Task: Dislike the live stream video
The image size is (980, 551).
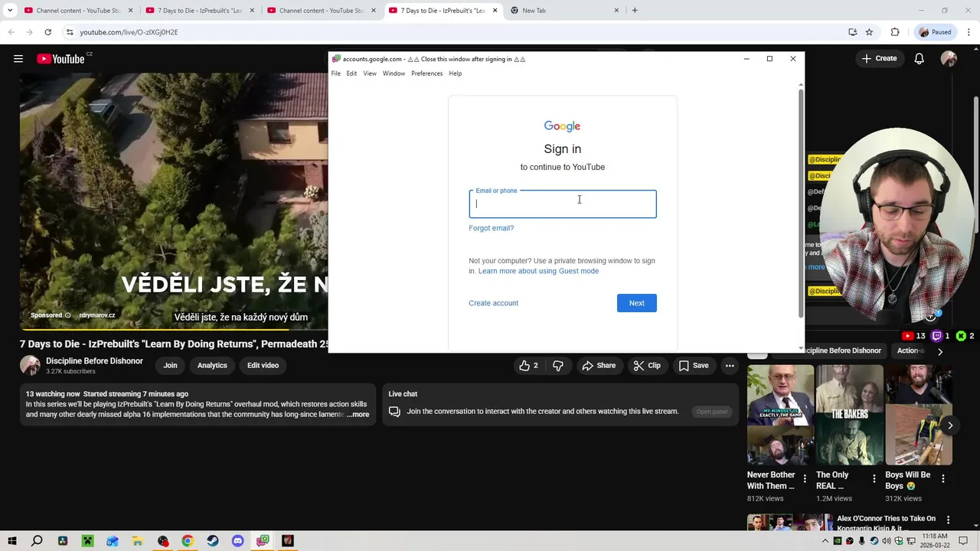Action: [558, 366]
